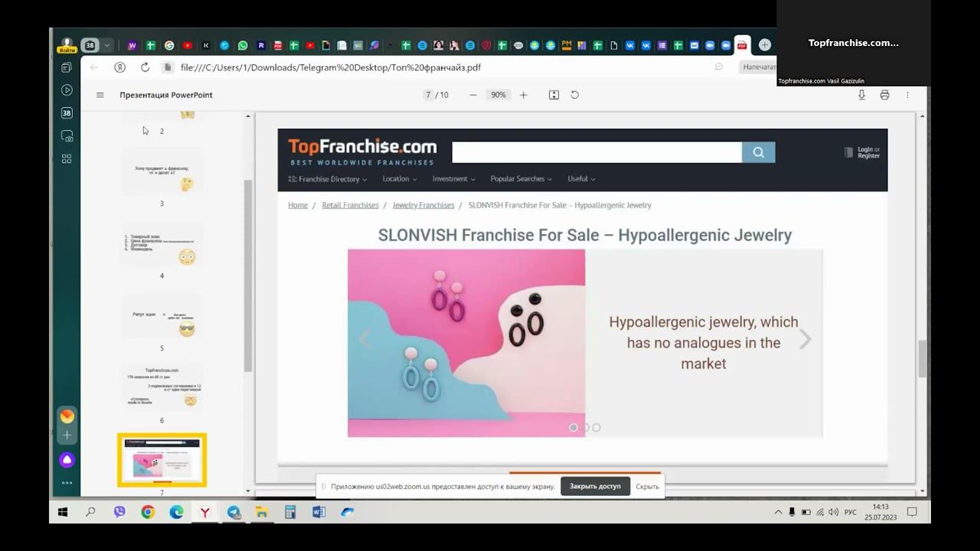This screenshot has width=980, height=551.
Task: Open Microsoft Word from the taskbar
Action: click(x=318, y=512)
